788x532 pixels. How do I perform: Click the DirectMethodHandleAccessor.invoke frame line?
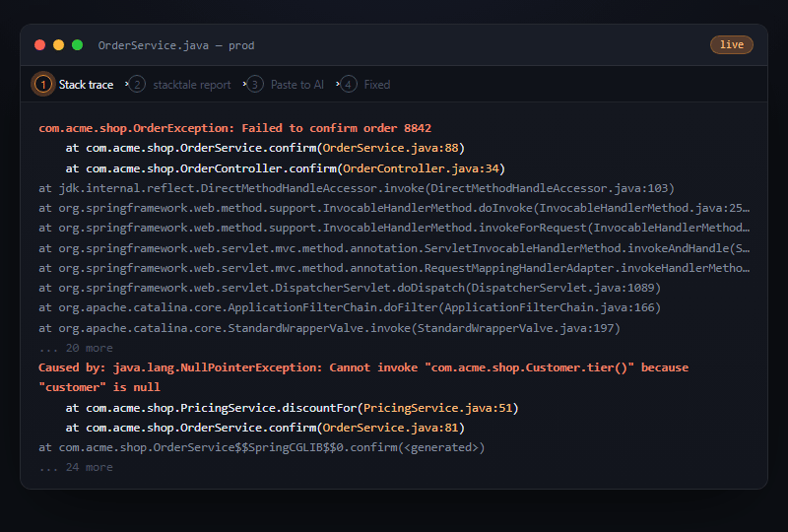(x=357, y=188)
